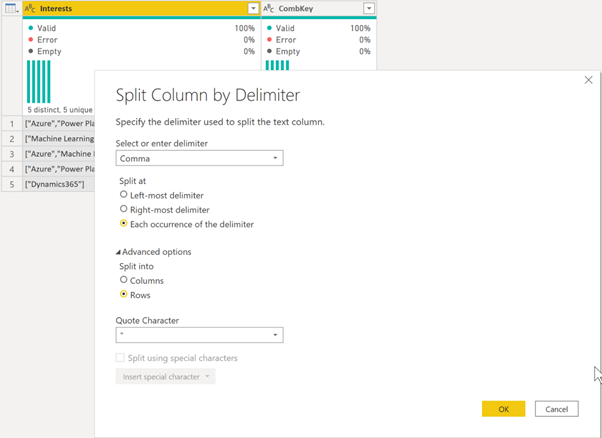Select row number 1 in the grid
Viewport: 602px width, 438px height.
12,124
